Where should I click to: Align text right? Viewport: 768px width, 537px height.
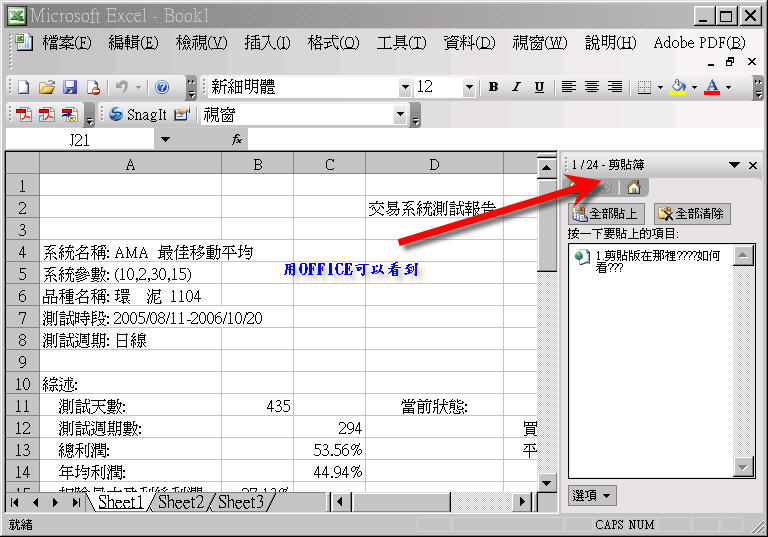(615, 87)
